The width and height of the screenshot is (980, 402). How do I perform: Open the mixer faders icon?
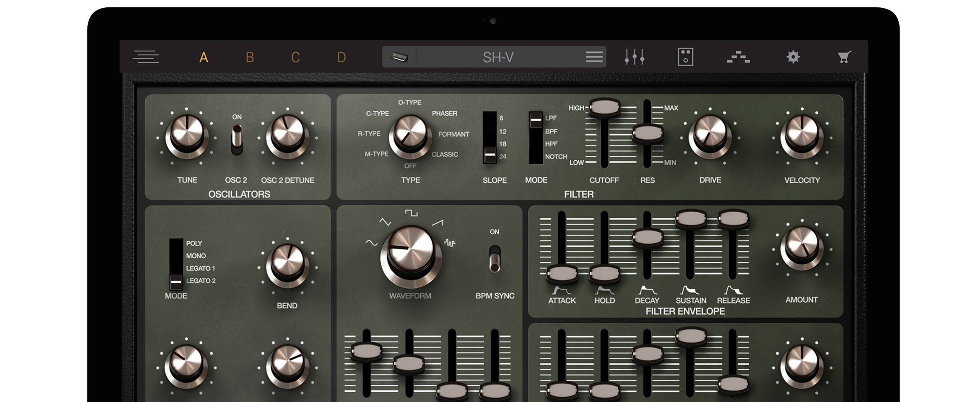coord(635,57)
